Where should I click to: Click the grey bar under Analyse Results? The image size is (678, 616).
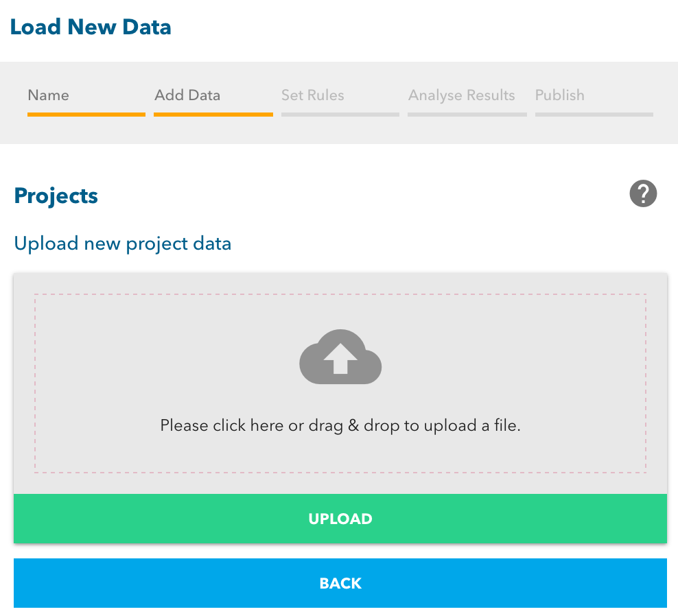coord(467,114)
